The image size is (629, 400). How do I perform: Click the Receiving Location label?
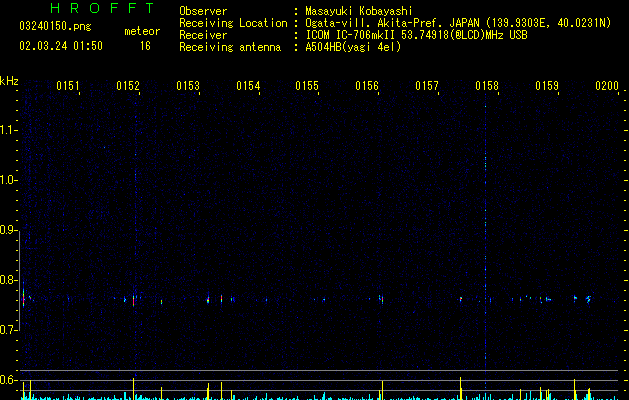(233, 23)
